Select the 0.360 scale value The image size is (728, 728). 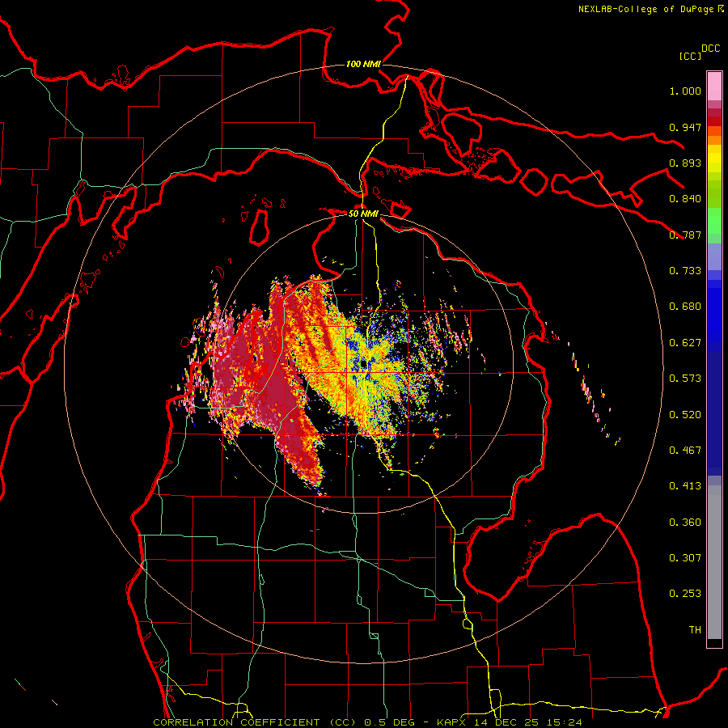click(x=685, y=523)
